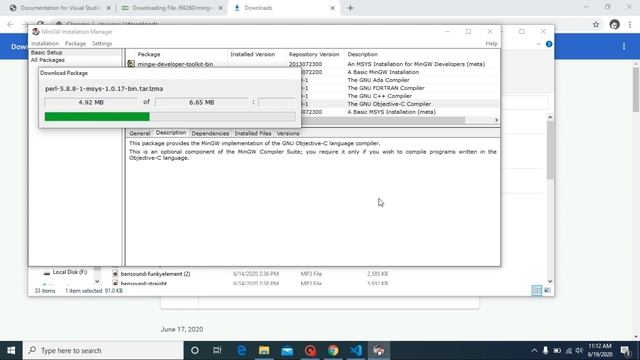Click the volume speaker tray icon
640x360 pixels.
tap(579, 350)
